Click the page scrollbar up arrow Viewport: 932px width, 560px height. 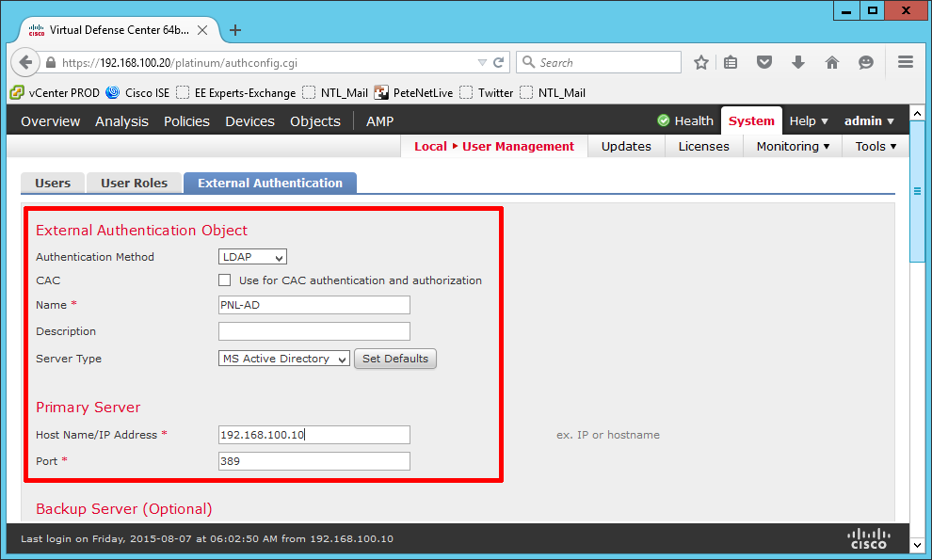pyautogui.click(x=917, y=113)
